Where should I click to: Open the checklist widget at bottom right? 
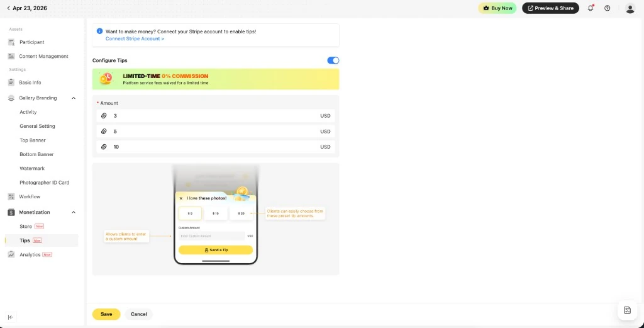[627, 310]
